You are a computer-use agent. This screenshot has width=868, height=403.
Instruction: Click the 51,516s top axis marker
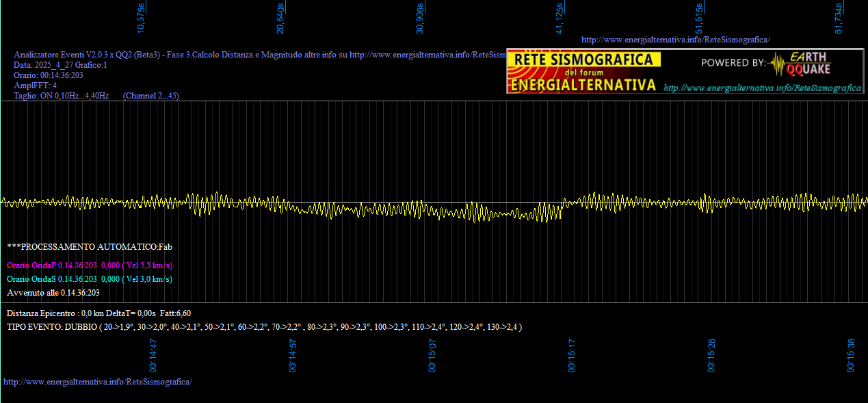click(x=699, y=18)
